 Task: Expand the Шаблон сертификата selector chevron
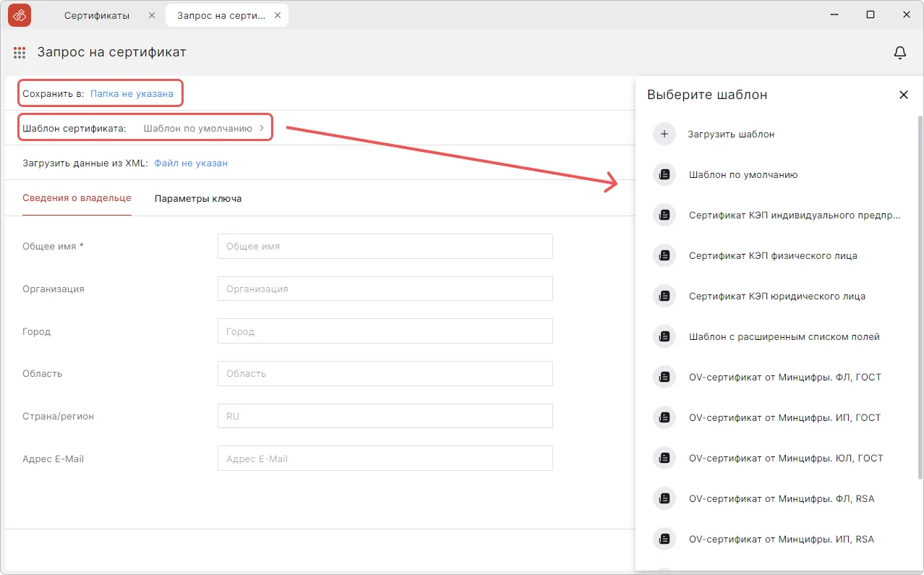261,128
